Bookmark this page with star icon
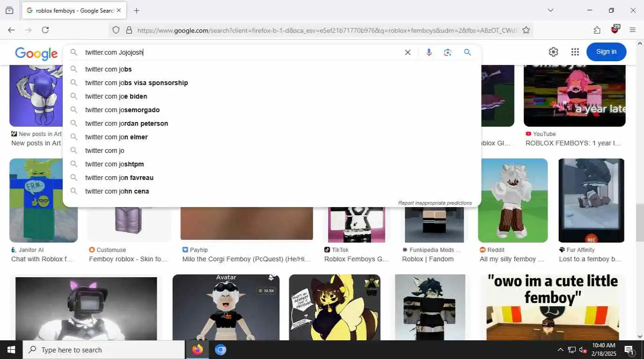The height and width of the screenshot is (359, 644). (x=526, y=30)
